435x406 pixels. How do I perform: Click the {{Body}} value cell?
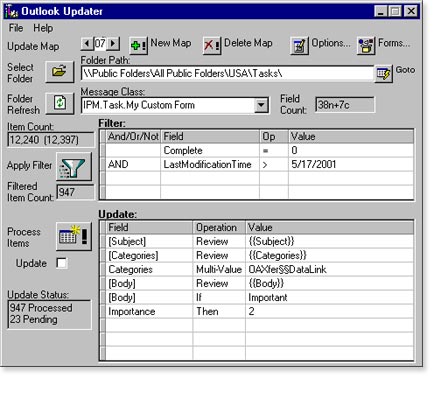tap(330, 284)
